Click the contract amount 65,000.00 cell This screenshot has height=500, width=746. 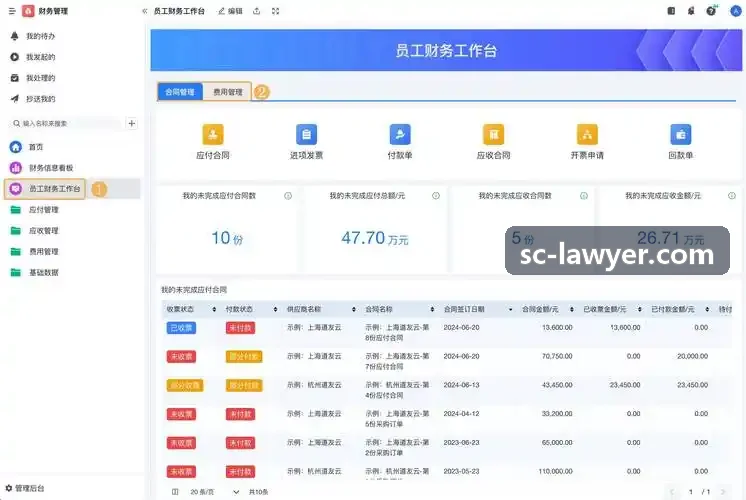(557, 442)
